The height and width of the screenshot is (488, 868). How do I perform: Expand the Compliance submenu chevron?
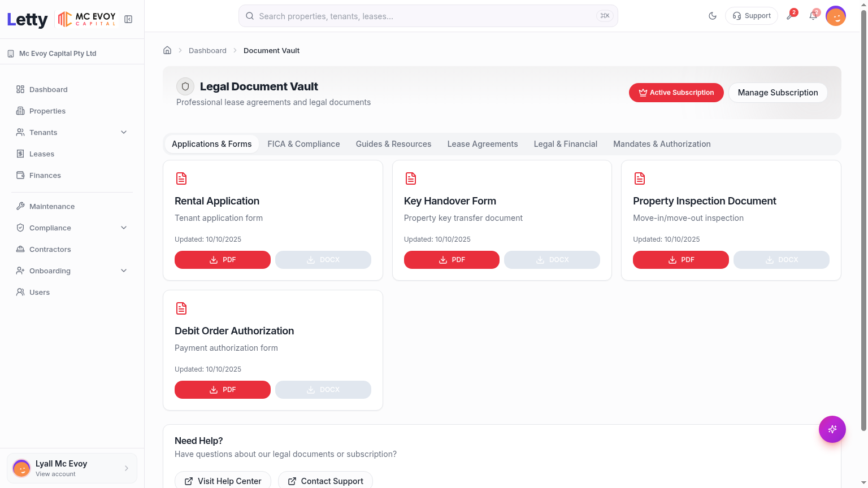[124, 228]
